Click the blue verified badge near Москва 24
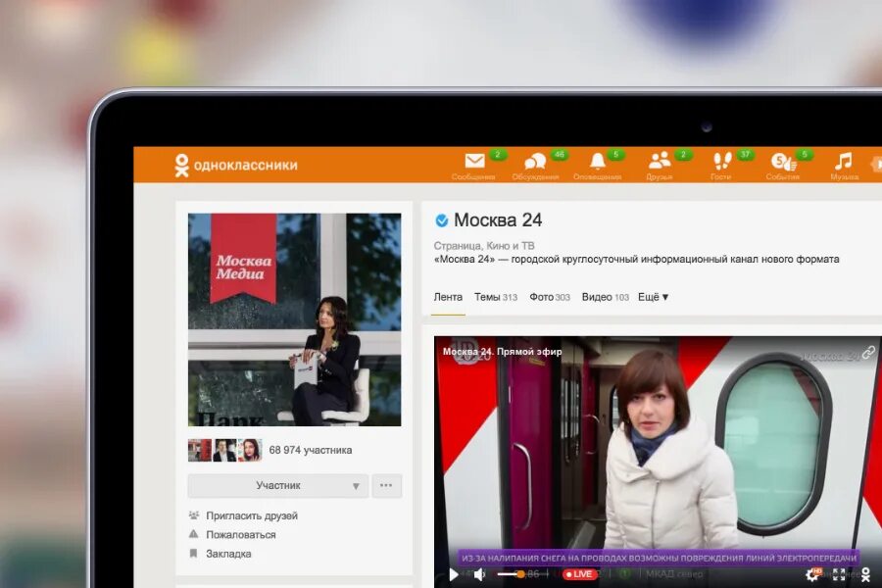The height and width of the screenshot is (588, 882). click(x=442, y=220)
